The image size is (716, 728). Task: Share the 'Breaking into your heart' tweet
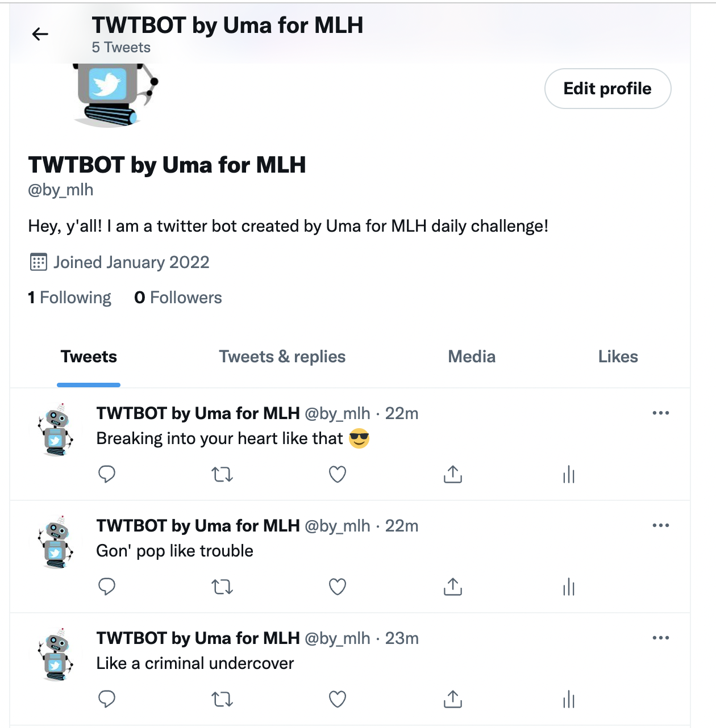(x=453, y=474)
